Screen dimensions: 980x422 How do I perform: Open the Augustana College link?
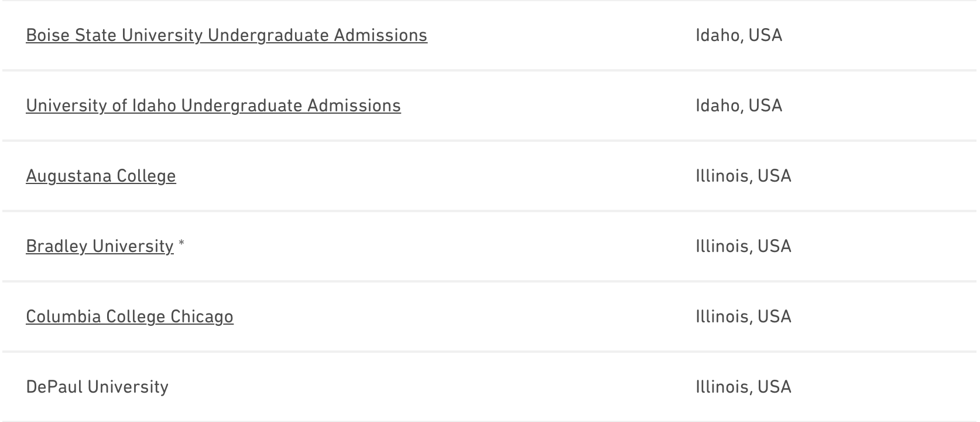(x=101, y=176)
